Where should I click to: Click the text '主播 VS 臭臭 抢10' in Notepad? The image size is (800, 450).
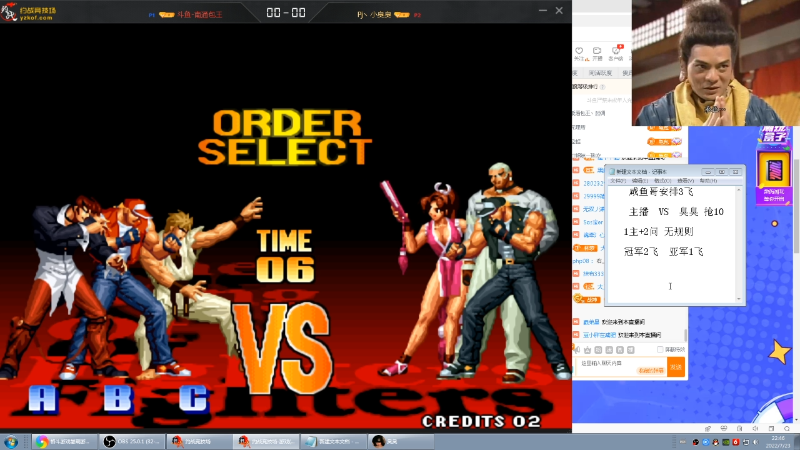pos(676,212)
